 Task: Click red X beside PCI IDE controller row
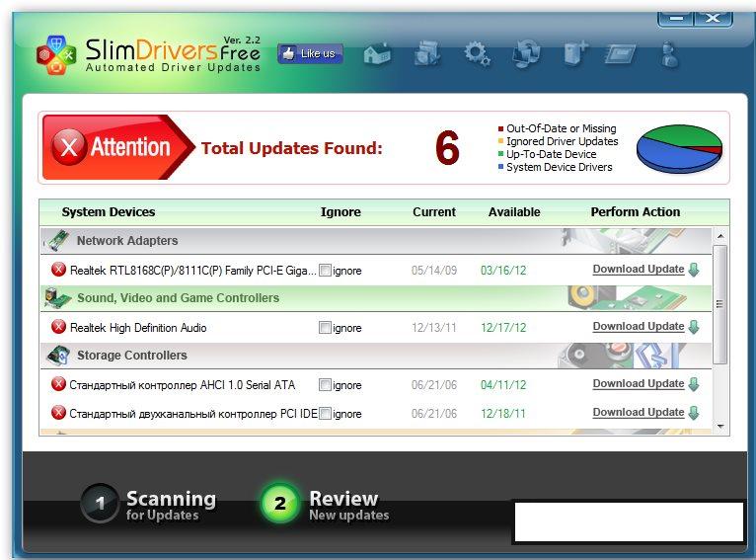tap(59, 413)
